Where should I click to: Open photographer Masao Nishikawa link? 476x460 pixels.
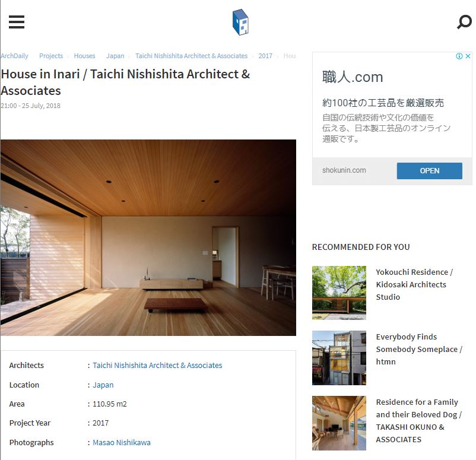122,442
